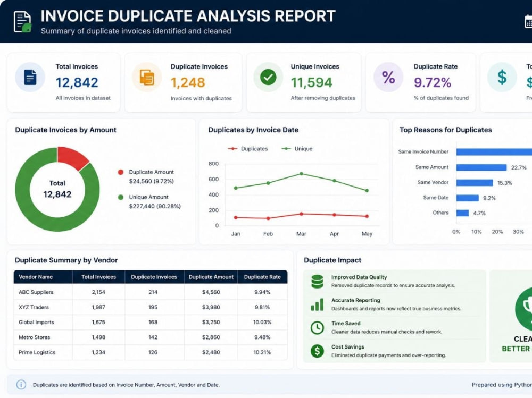Image resolution: width=532 pixels, height=398 pixels.
Task: Click the 12,842 Total Invoices value
Action: (77, 82)
